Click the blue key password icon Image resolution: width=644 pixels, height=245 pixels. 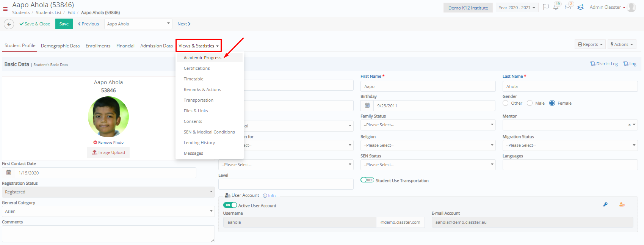(605, 204)
